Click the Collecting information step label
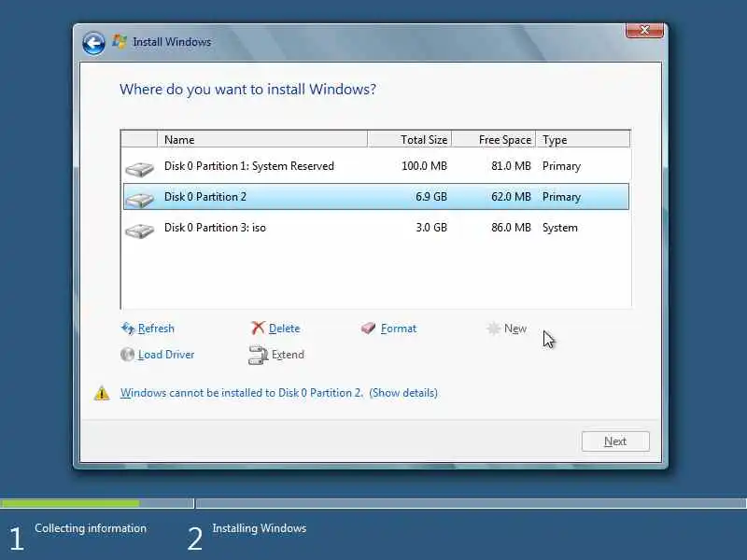 (x=91, y=528)
